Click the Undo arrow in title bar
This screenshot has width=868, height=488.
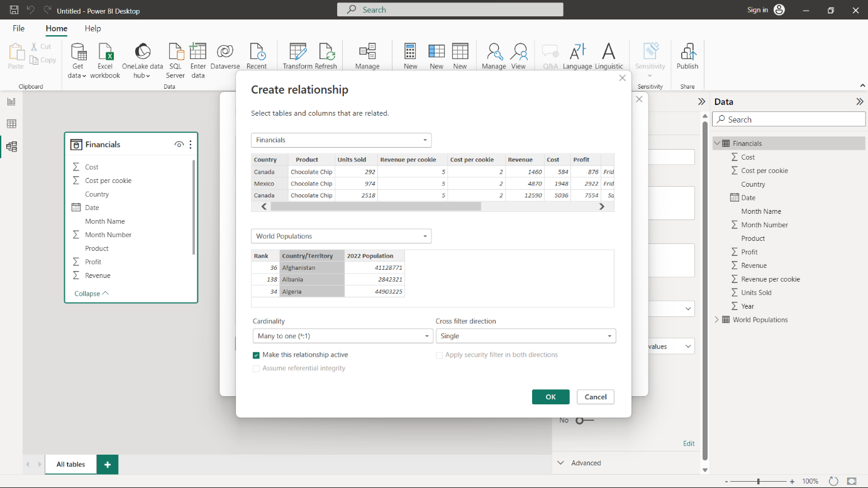point(30,10)
